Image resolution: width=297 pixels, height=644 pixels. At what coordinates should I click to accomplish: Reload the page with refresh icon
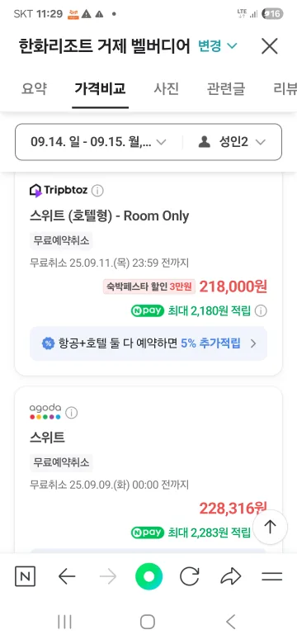[190, 576]
